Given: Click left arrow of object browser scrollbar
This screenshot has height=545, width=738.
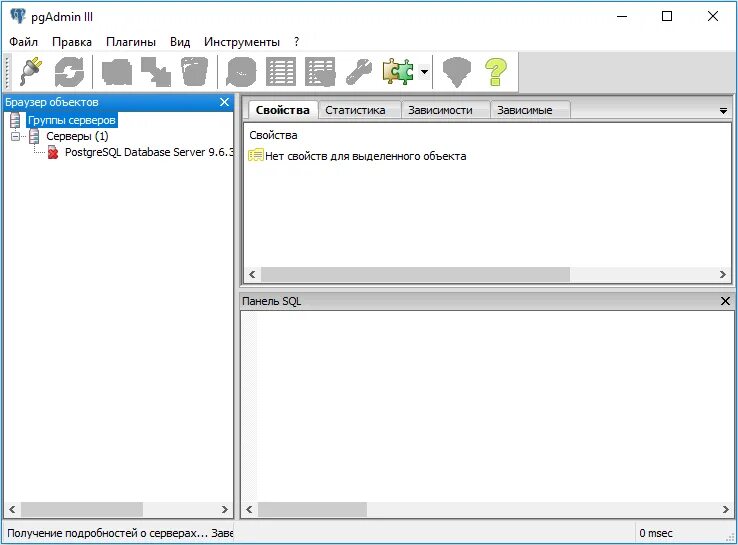Looking at the screenshot, I should coord(12,509).
